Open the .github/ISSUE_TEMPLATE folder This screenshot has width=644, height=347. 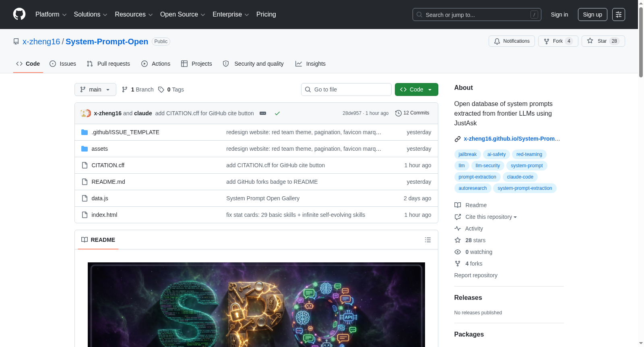pos(125,132)
